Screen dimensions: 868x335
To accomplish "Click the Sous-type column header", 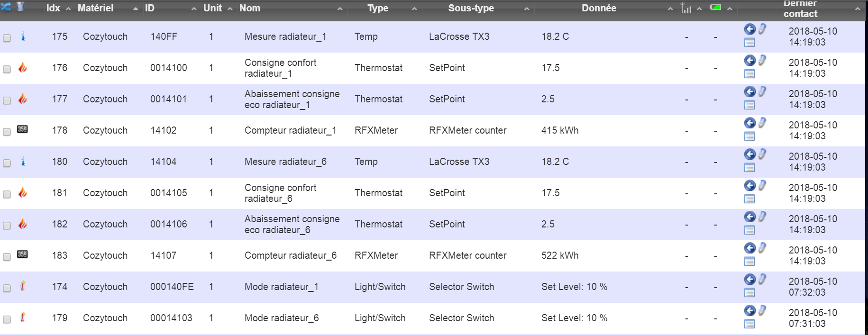I will pos(471,8).
